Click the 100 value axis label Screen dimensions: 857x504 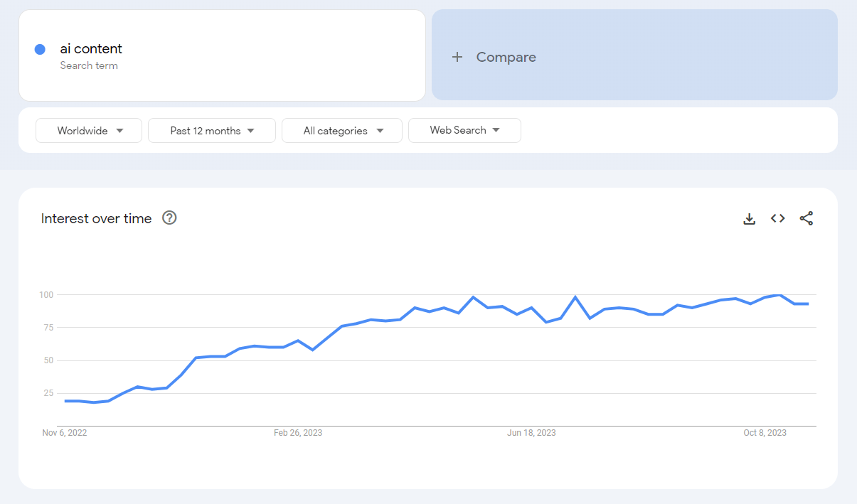click(x=47, y=295)
